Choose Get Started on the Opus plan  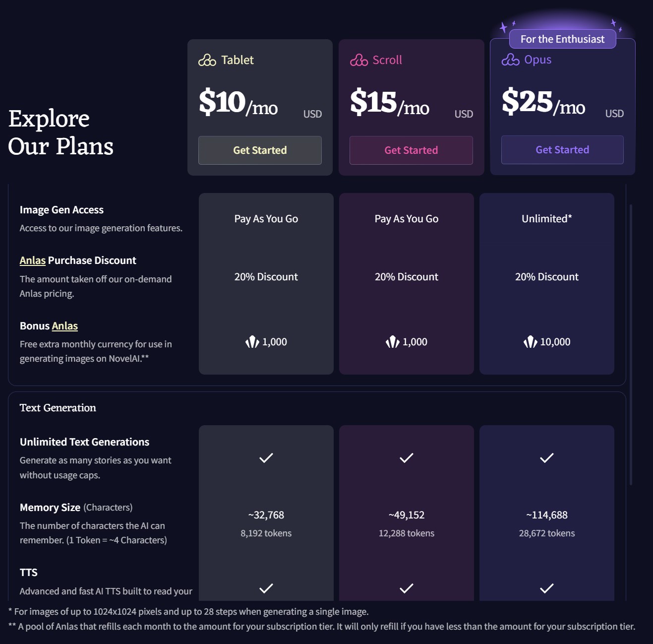pyautogui.click(x=562, y=150)
